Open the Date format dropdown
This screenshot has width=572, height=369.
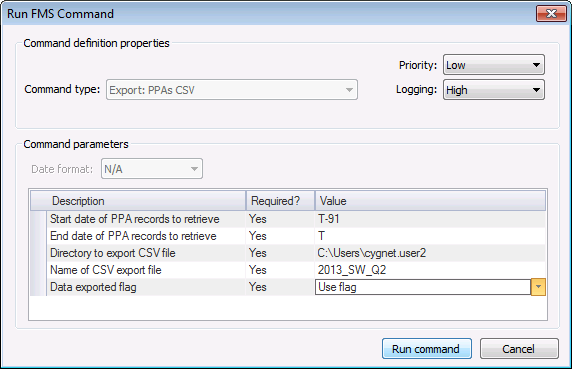coord(152,169)
